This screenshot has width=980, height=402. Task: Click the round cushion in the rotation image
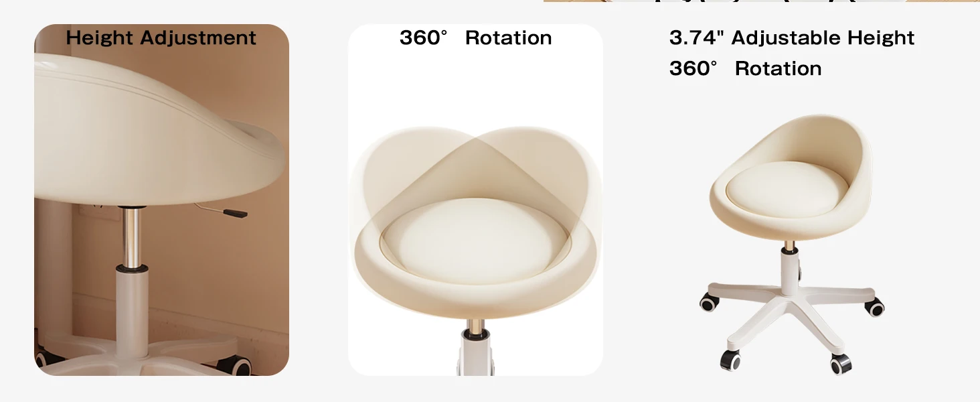click(475, 240)
